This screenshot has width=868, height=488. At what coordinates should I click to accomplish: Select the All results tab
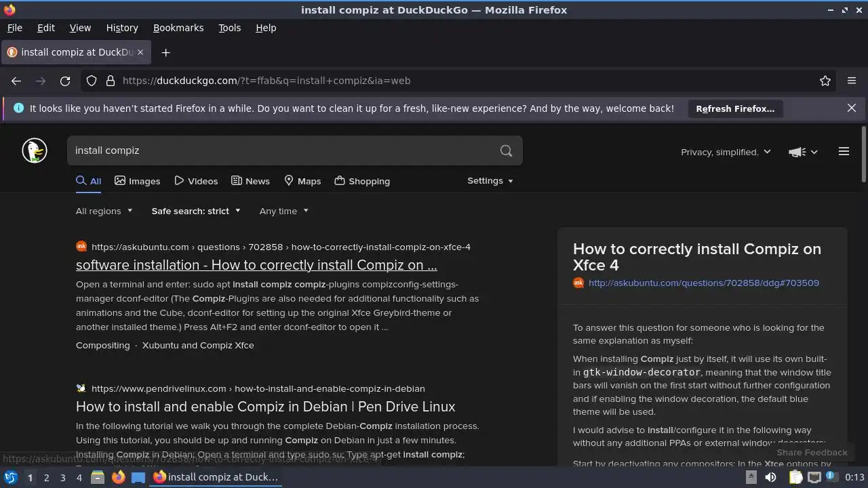click(x=88, y=181)
